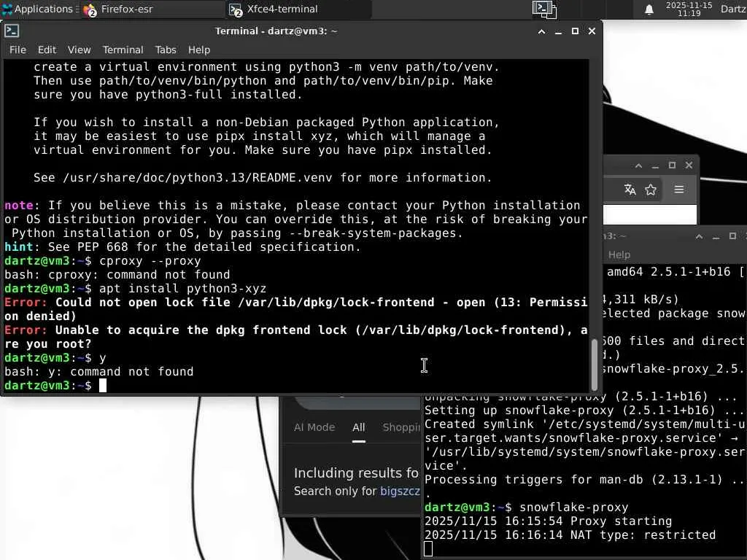Click the 'apt install python3-xyz' command line
This screenshot has height=560, width=747.
pos(182,289)
